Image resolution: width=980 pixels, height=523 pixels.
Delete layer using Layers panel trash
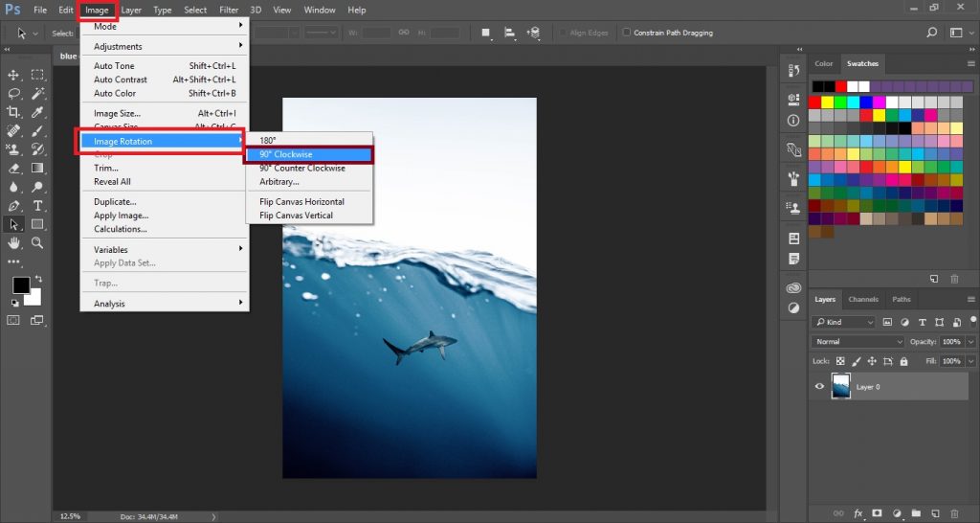[x=954, y=513]
